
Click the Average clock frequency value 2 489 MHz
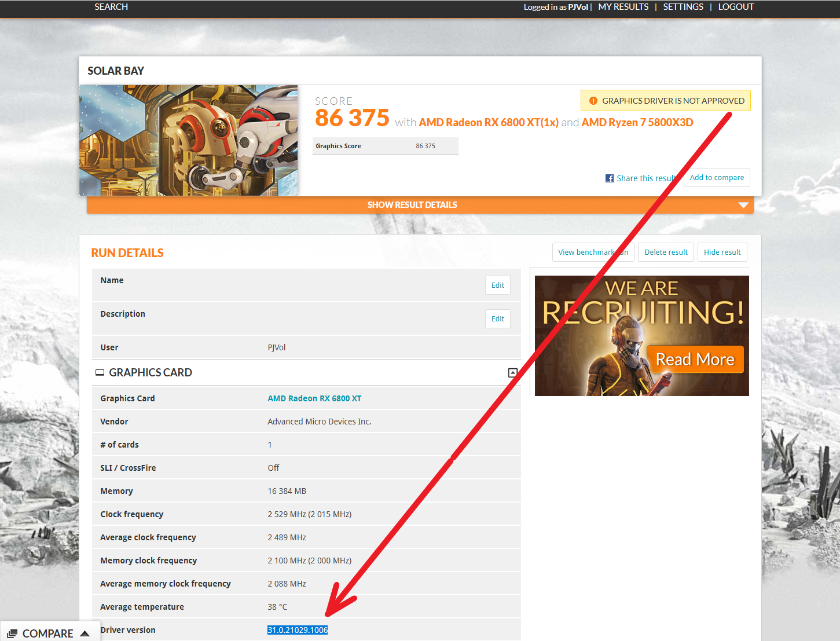click(287, 537)
